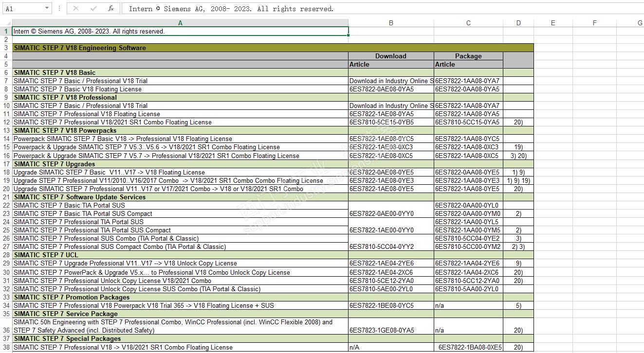Select the 'SIMATIC STEP 7 Special Packages' section cell

[x=180, y=338]
